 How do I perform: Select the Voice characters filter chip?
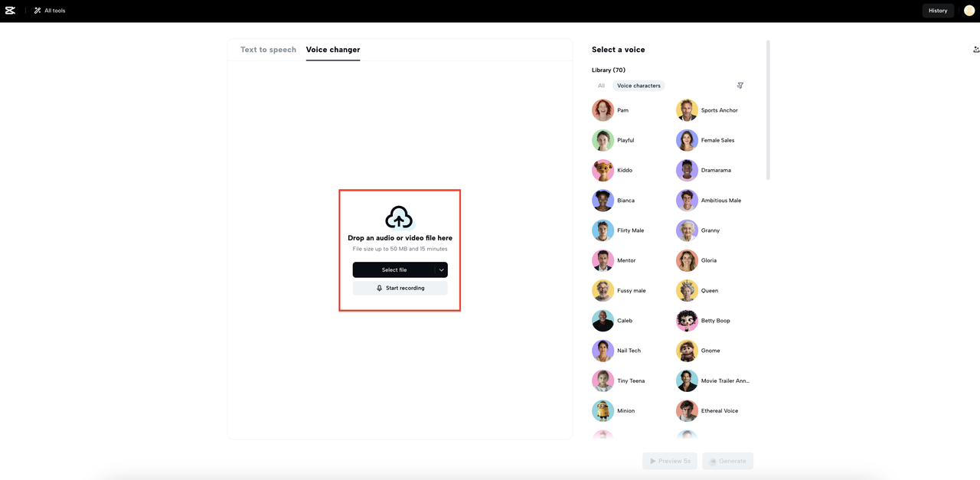point(639,86)
